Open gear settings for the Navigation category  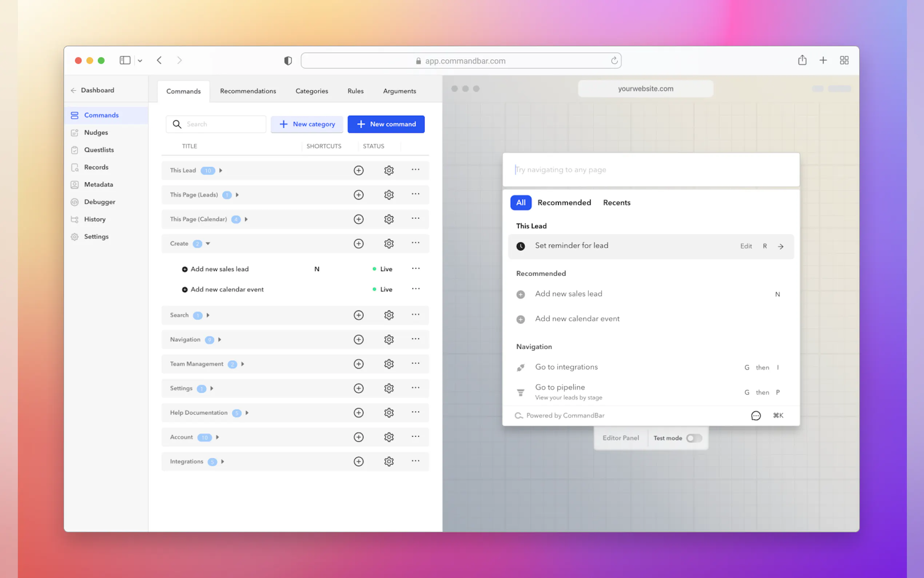pyautogui.click(x=389, y=340)
